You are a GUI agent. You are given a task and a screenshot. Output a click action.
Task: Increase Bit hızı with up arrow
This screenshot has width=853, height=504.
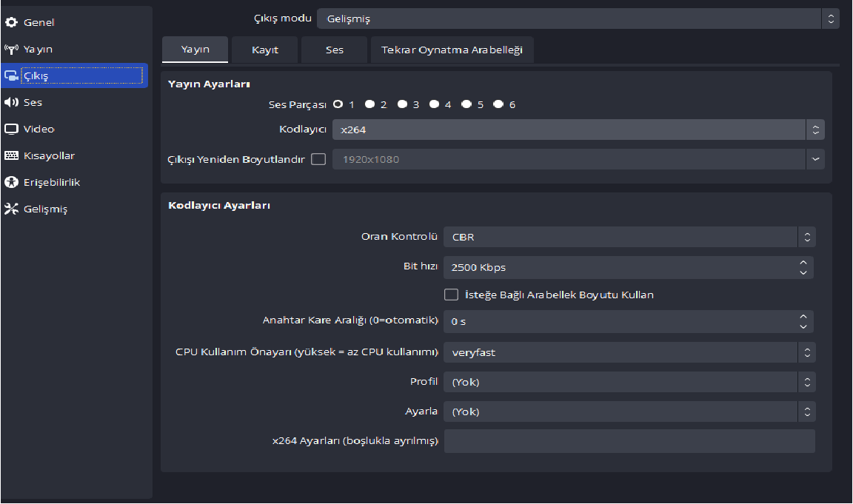tap(803, 263)
